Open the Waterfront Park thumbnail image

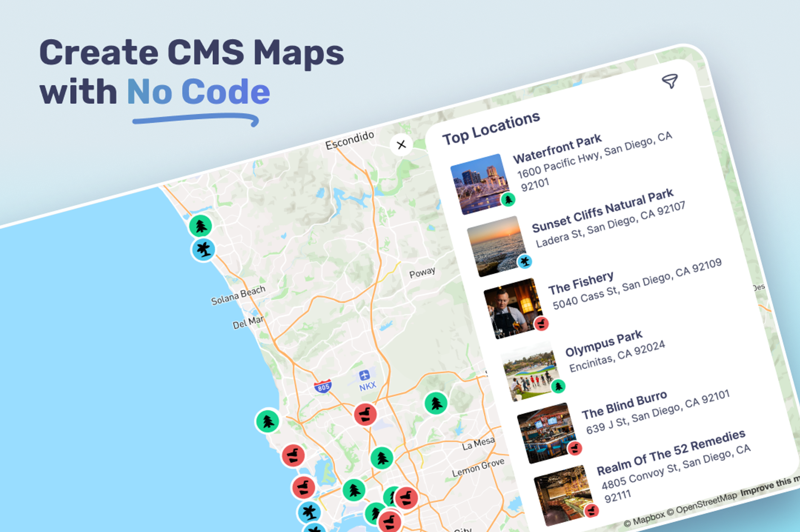pyautogui.click(x=479, y=184)
